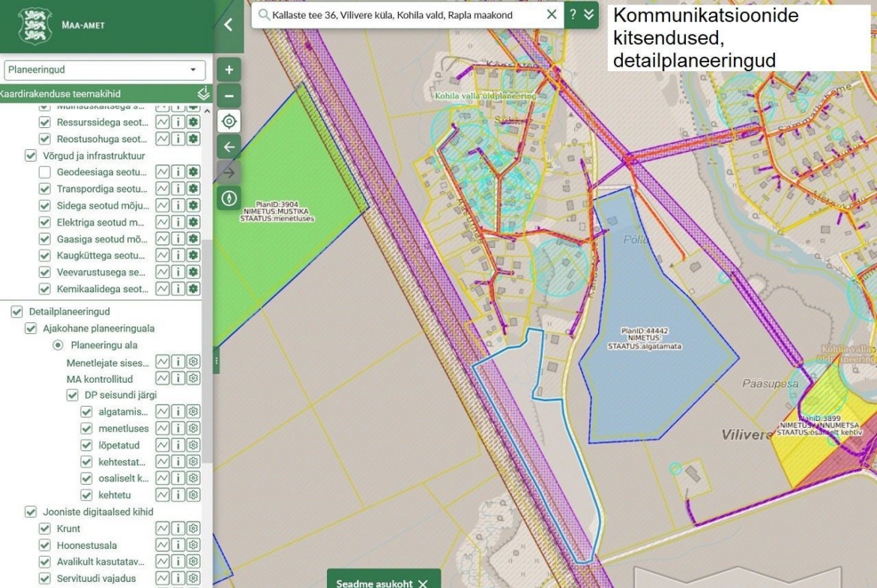Open legend icon for Ressurssidega seot layer
The image size is (877, 588).
pos(162,122)
